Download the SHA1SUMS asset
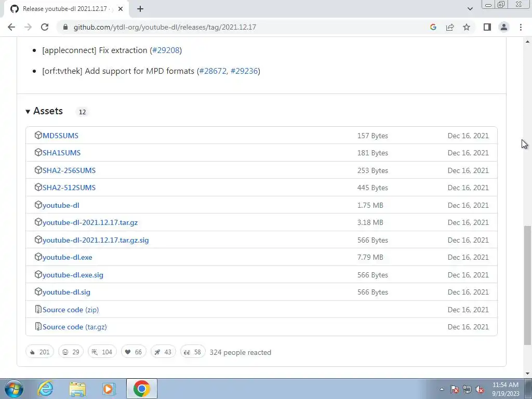The width and height of the screenshot is (532, 399). (61, 153)
